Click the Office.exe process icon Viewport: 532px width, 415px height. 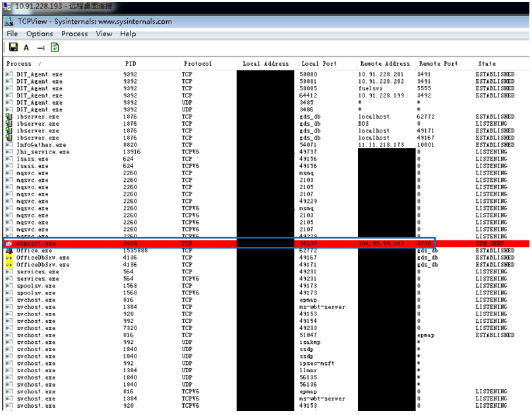click(9, 250)
